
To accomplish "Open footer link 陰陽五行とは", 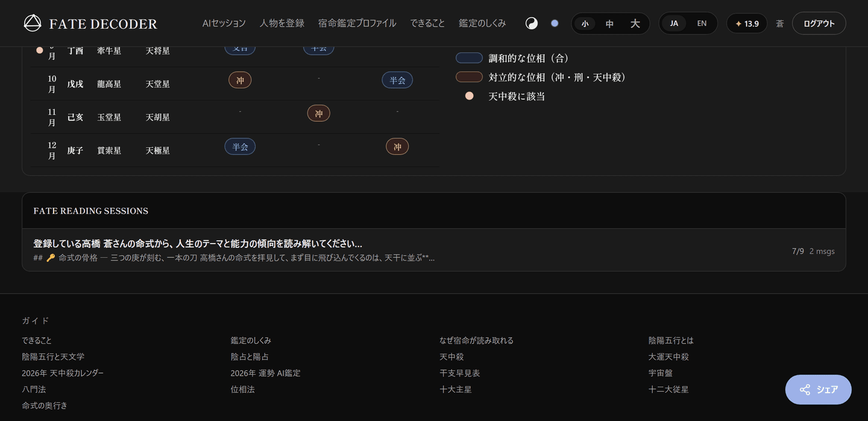I will [671, 341].
